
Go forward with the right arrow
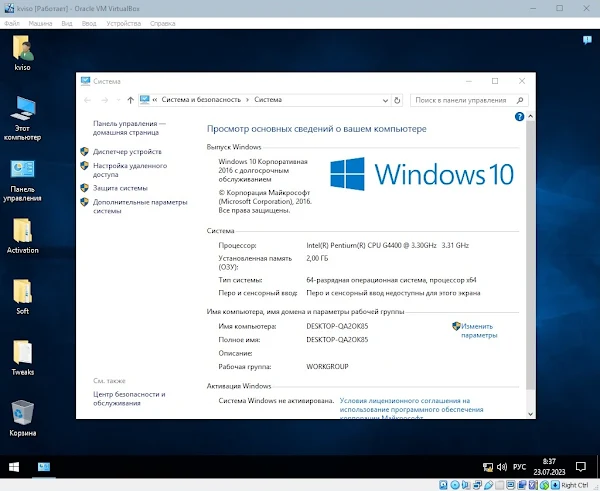(104, 100)
